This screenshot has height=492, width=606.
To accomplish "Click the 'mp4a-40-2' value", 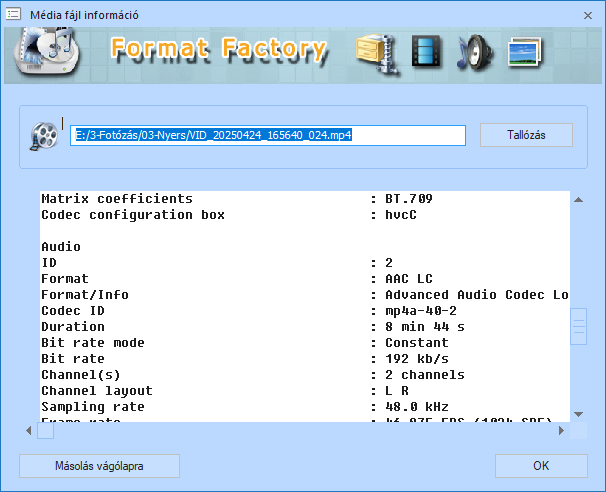I will (x=421, y=310).
